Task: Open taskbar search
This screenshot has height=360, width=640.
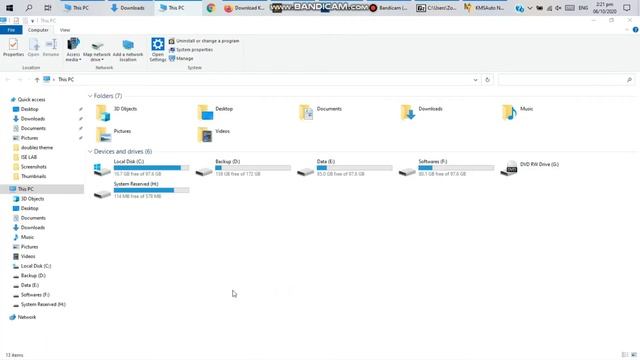Action: (x=29, y=8)
